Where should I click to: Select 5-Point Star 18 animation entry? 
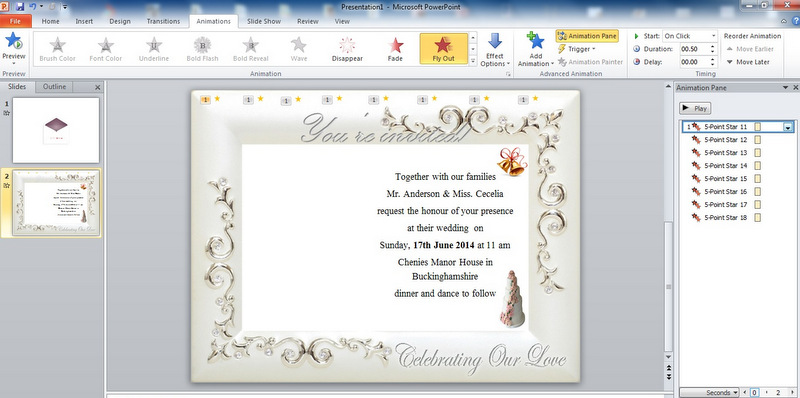(x=737, y=217)
